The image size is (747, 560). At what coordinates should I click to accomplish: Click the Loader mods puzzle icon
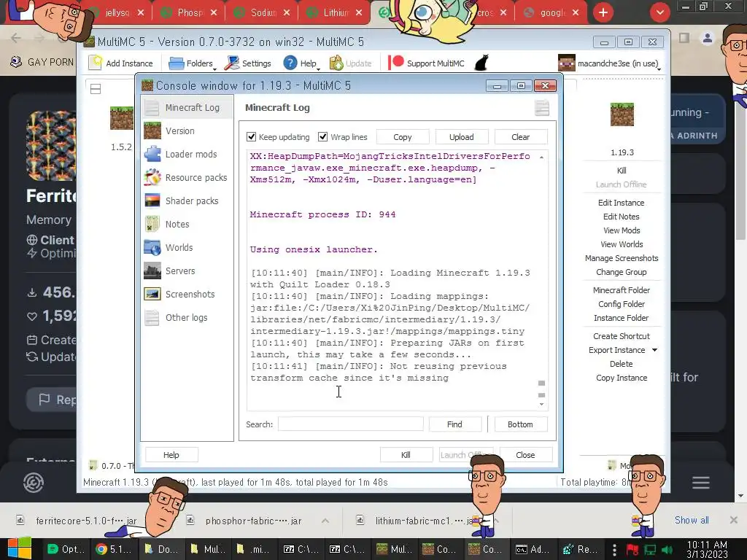pos(152,155)
